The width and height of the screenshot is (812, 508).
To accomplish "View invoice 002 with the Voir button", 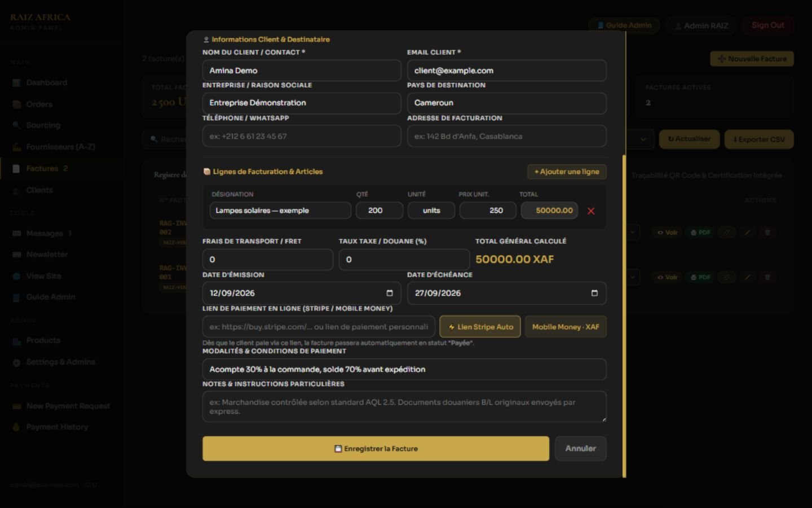I will [x=667, y=233].
